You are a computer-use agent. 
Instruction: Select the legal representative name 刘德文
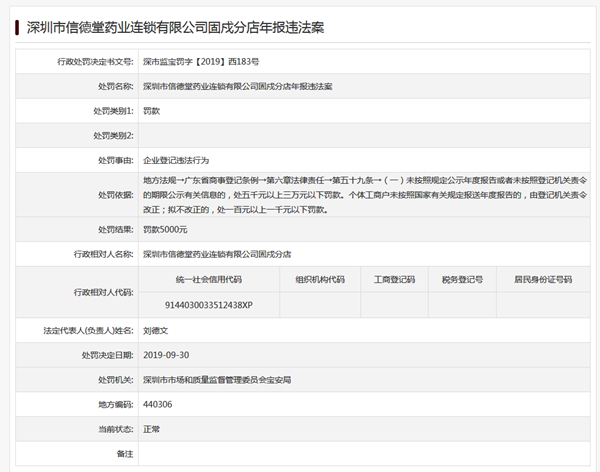point(158,330)
